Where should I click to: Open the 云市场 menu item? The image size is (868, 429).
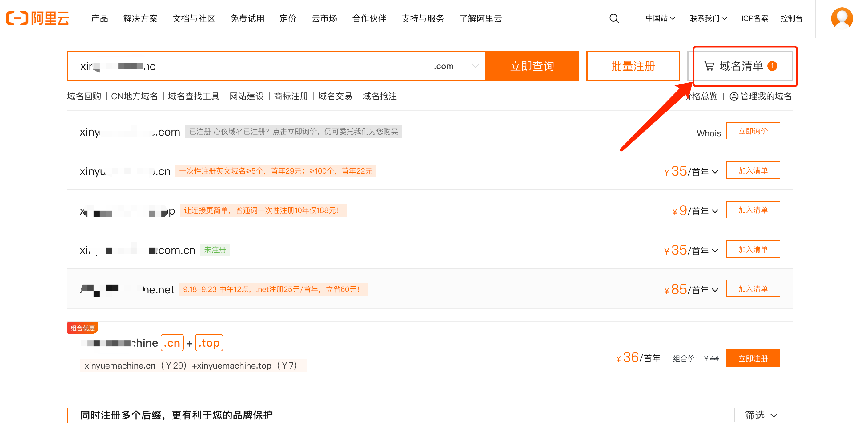pos(324,18)
